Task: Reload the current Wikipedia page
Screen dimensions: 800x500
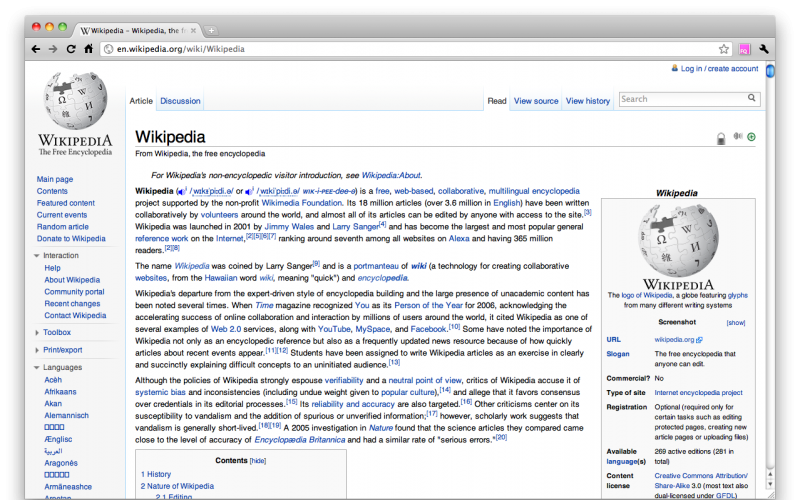Action: (x=71, y=49)
